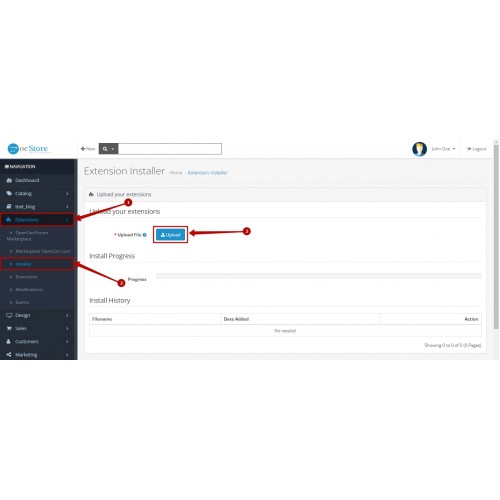Click John Doe's avatar picture
This screenshot has width=500, height=500.
[x=419, y=149]
